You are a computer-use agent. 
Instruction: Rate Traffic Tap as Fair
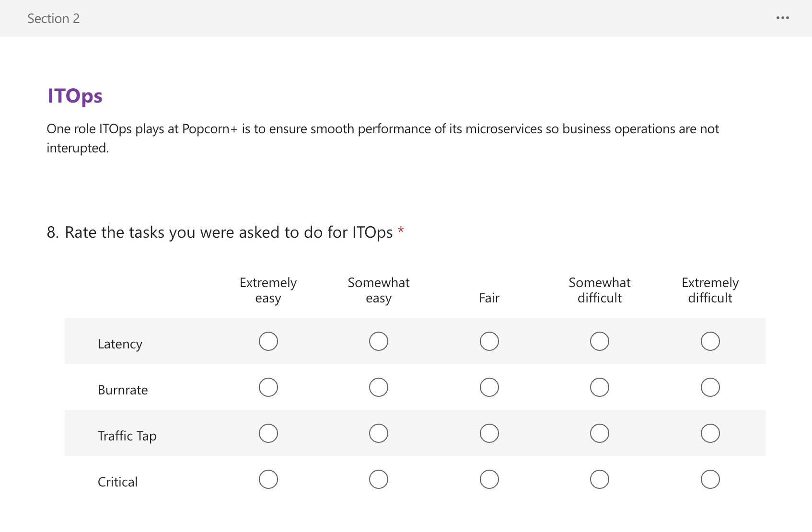489,433
